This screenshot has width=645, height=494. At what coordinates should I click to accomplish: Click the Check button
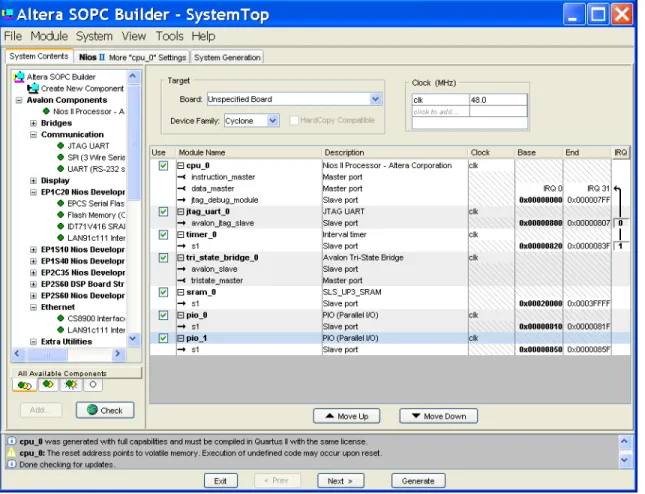pos(105,410)
